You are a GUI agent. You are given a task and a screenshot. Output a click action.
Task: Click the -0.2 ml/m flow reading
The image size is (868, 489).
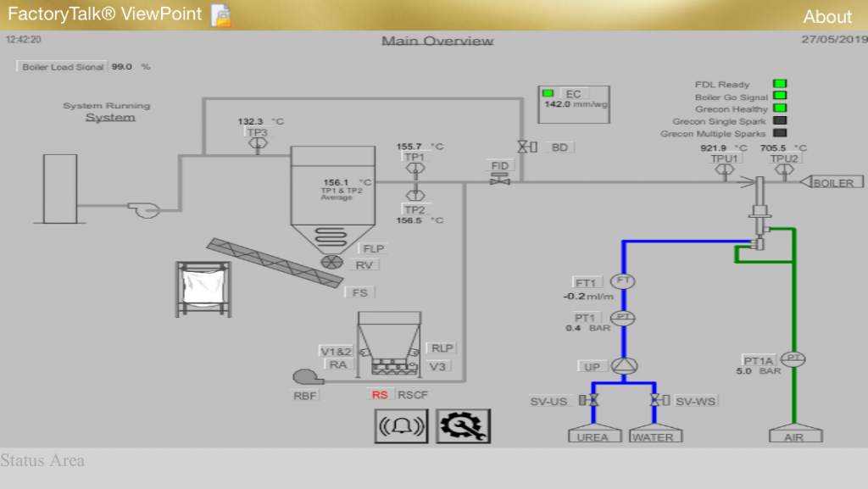[x=588, y=297]
